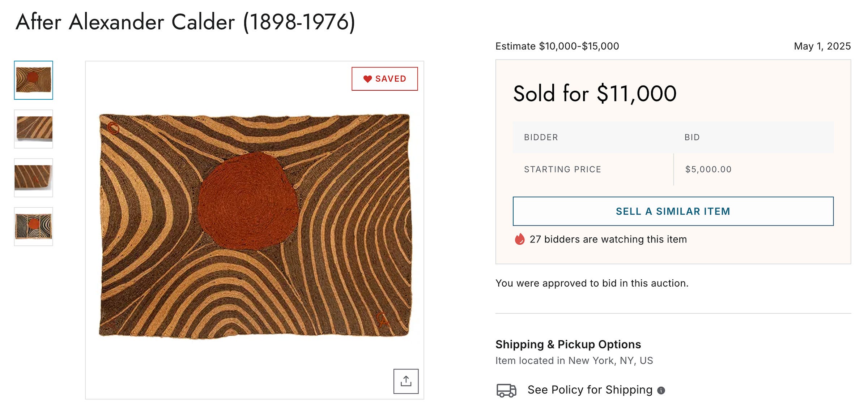Click the info icon beside shipping policy
Screen dimensions: 868x417
pyautogui.click(x=661, y=390)
